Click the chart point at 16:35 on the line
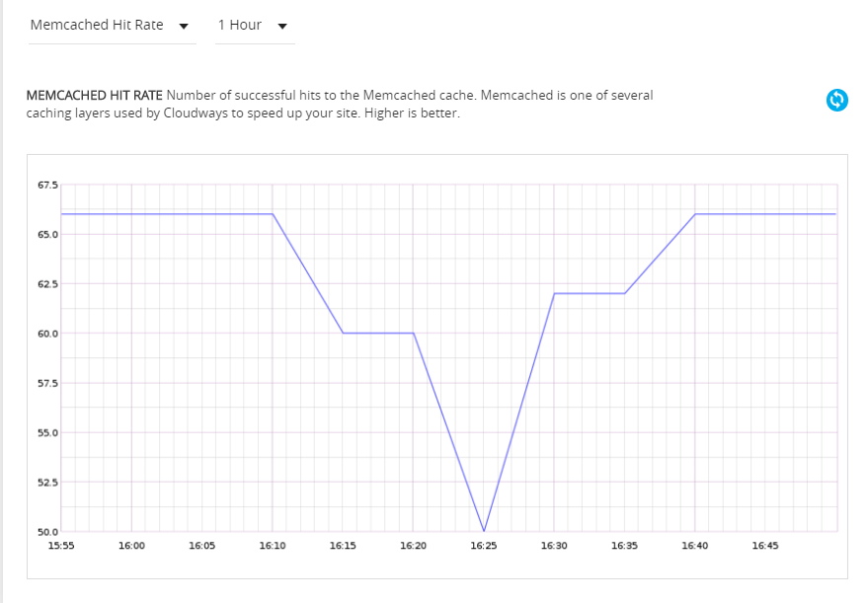The image size is (868, 603). click(x=625, y=293)
